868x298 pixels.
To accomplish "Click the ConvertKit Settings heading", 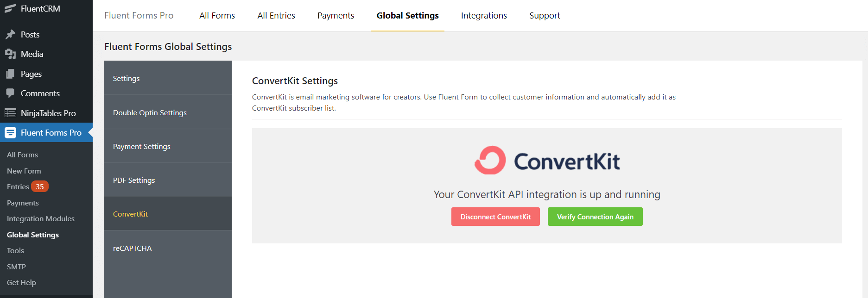I will (295, 81).
